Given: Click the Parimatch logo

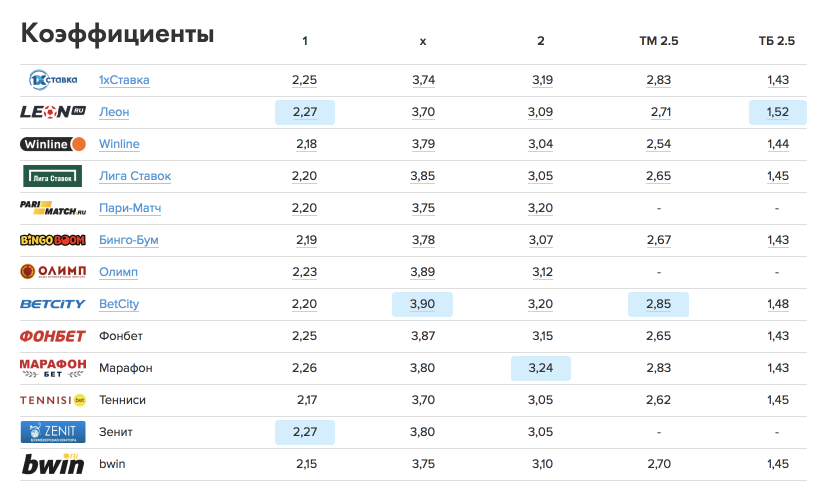Looking at the screenshot, I should 53,208.
